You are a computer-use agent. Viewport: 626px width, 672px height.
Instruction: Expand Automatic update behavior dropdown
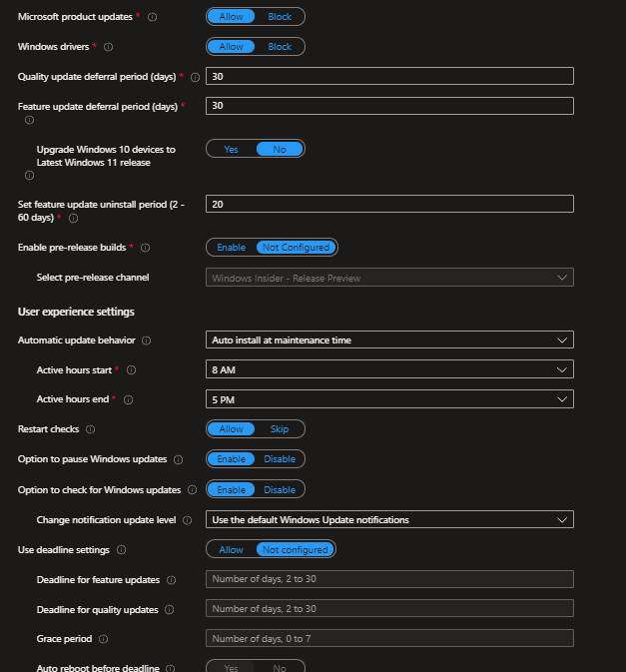389,340
